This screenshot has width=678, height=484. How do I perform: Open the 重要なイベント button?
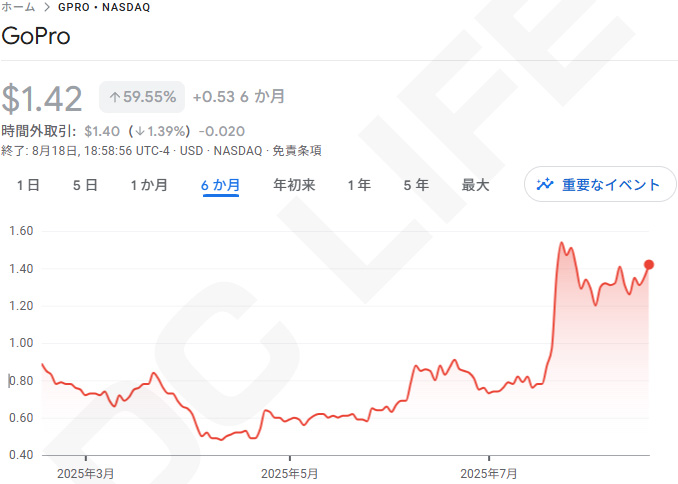600,184
